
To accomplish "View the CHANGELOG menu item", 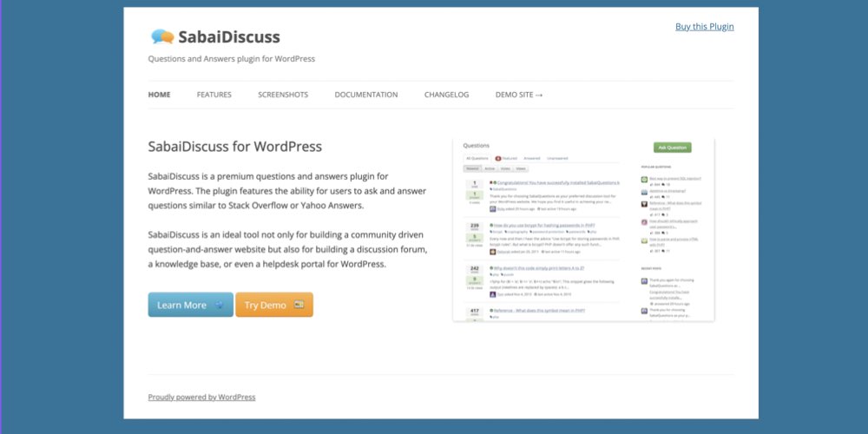I will coord(447,95).
